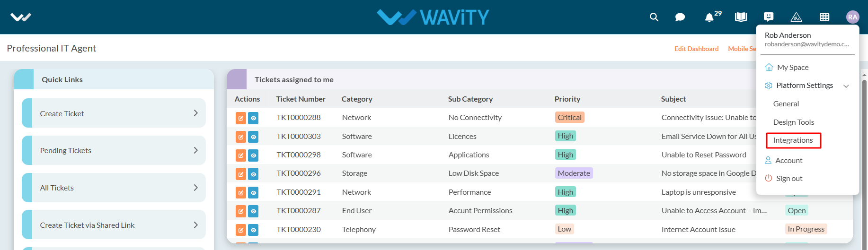The height and width of the screenshot is (250, 868).
Task: Sort by Priority column header
Action: 567,99
